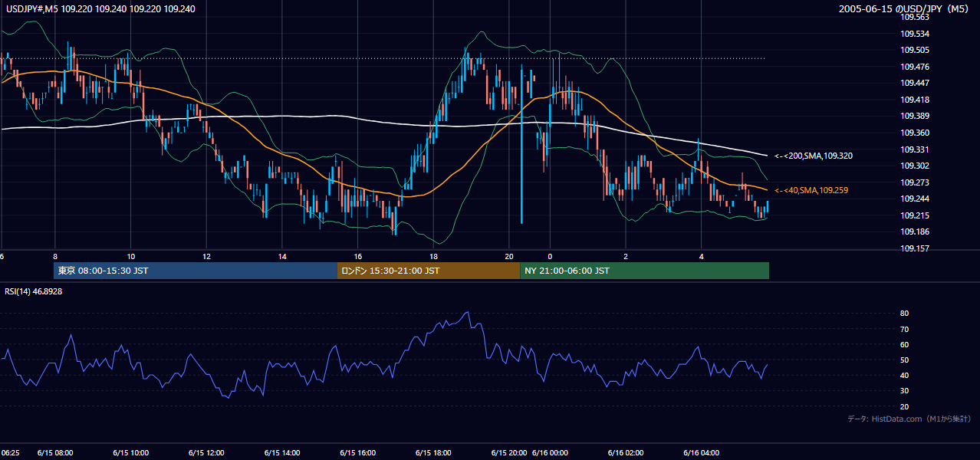Click hour label 18 under the price chart
Screen dimensions: 980x460
pyautogui.click(x=434, y=257)
